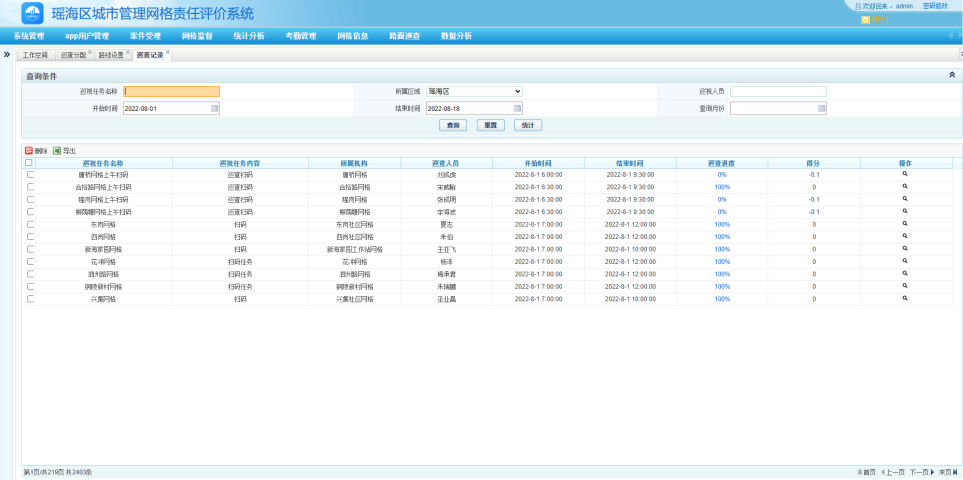Open the 开始时间 calendar picker icon
Screen dimensions: 963x480
[214, 108]
